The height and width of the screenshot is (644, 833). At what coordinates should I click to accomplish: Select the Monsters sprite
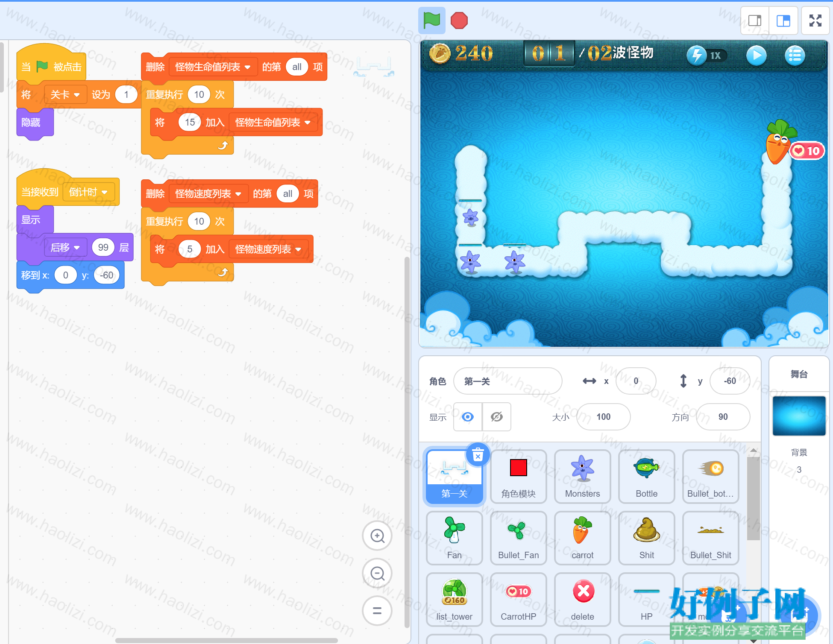583,476
